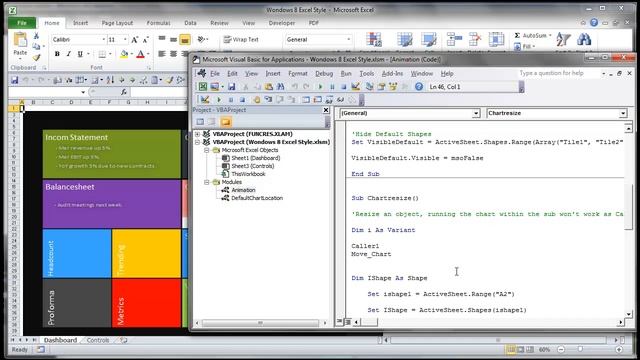The width and height of the screenshot is (640, 360).
Task: Click the blue Headcount tile
Action: click(77, 253)
